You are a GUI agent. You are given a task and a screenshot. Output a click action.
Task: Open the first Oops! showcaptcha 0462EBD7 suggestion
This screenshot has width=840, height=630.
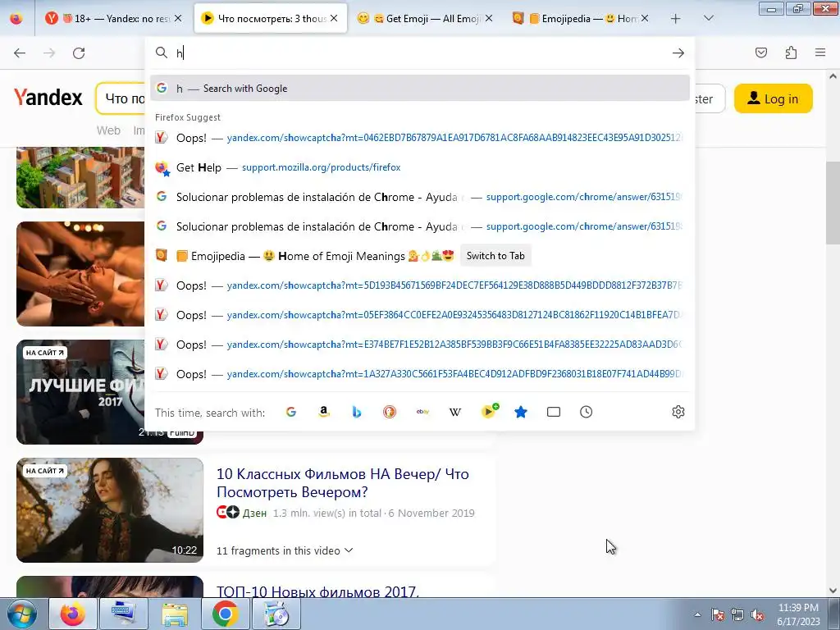click(x=419, y=138)
